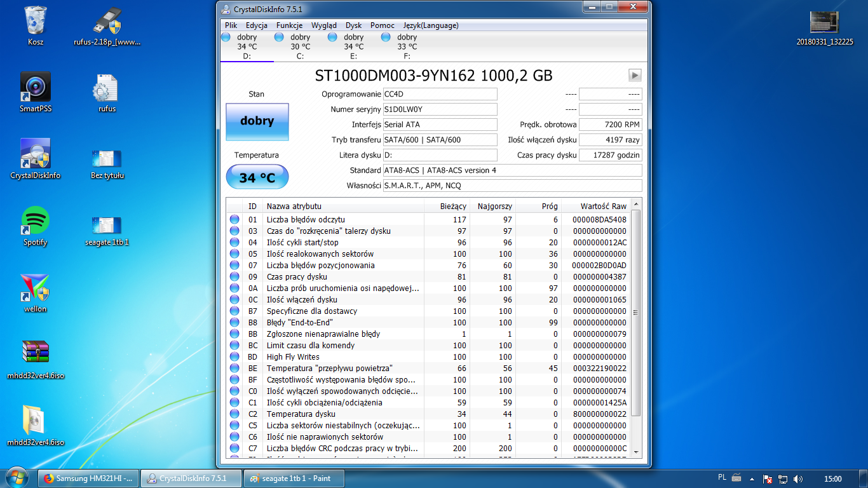Click the keyboard tray icon next to PL
Screen dimensions: 868x488
[737, 478]
